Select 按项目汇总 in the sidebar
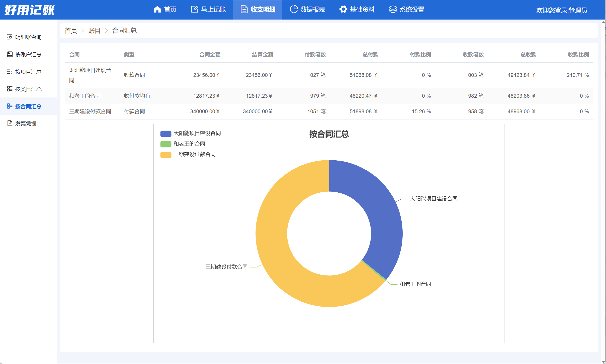This screenshot has height=364, width=606. click(x=28, y=72)
